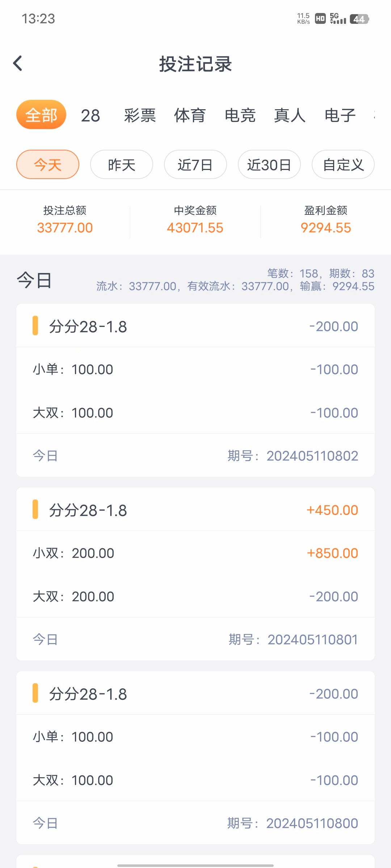Viewport: 391px width, 868px height.
Task: Tap the battery status icon
Action: click(x=359, y=19)
